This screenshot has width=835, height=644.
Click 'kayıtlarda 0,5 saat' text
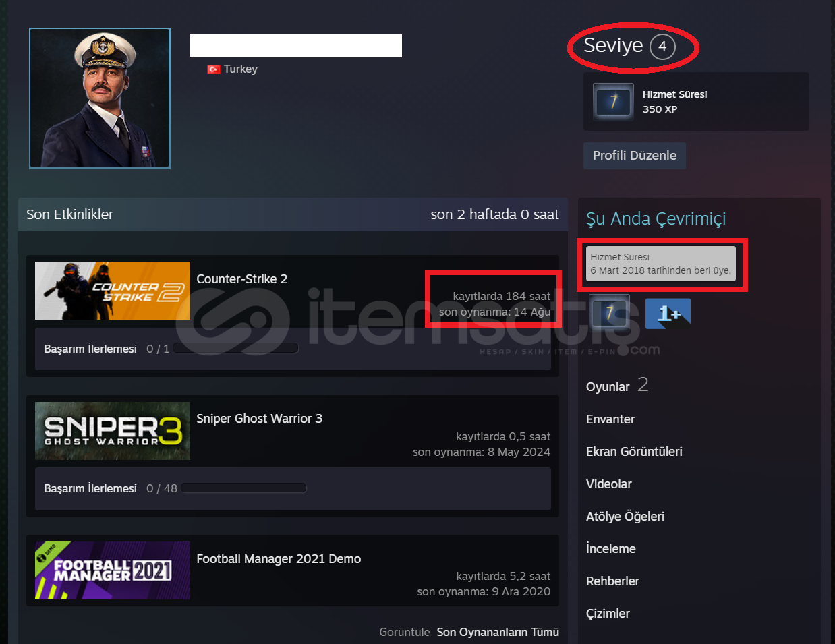[503, 436]
